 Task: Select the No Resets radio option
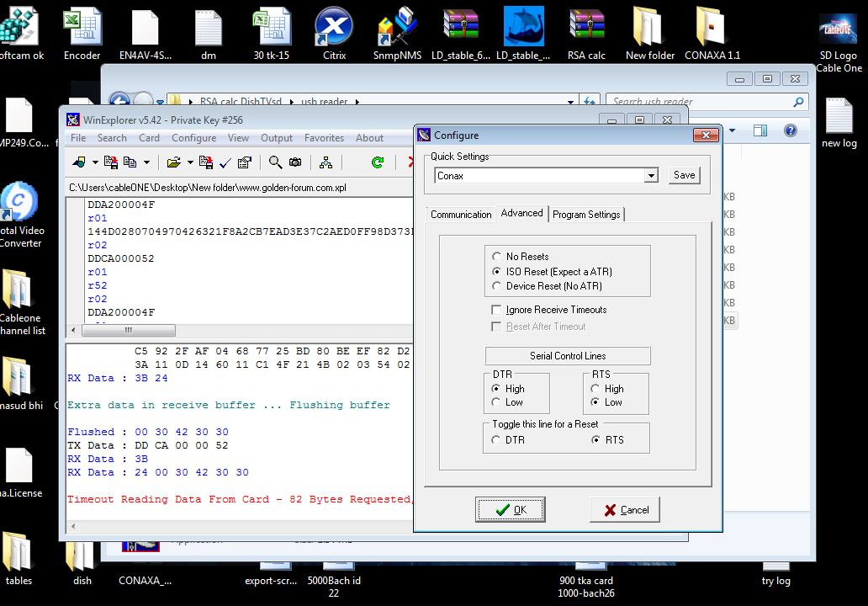(521, 257)
